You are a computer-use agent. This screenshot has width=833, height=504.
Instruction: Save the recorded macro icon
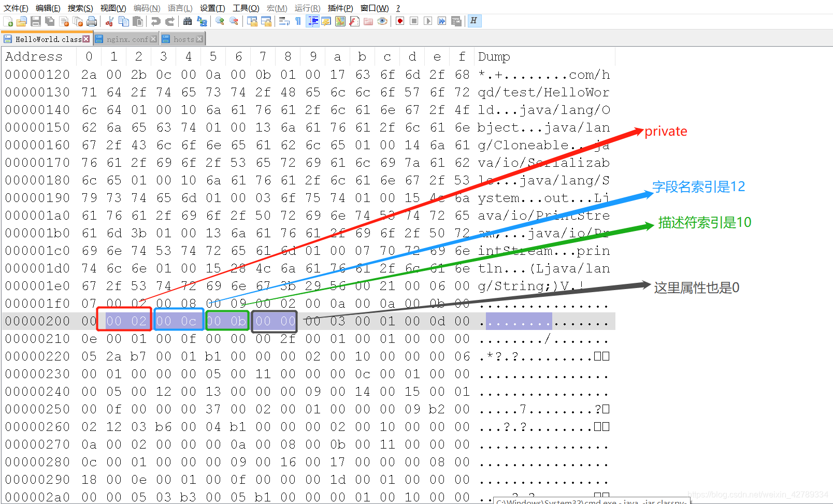tap(456, 21)
